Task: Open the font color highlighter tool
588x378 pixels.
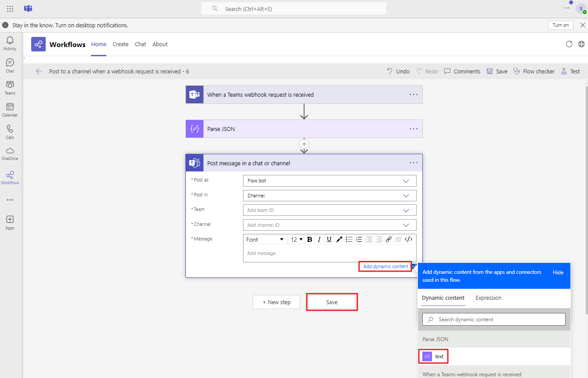Action: click(339, 240)
